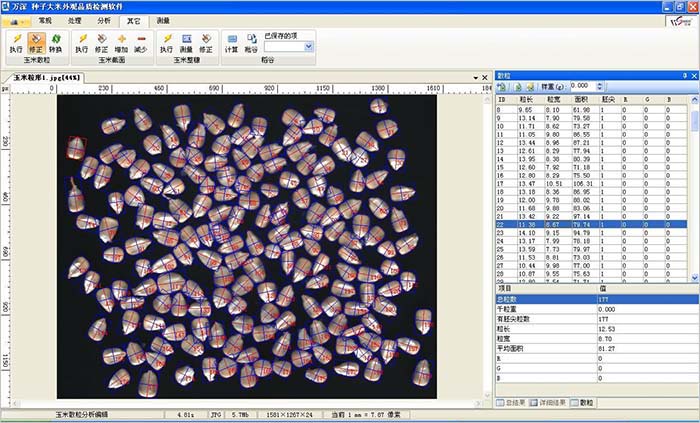The image size is (700, 423).
Task: Click 测量 in the 玉米整穗 group
Action: pyautogui.click(x=186, y=41)
